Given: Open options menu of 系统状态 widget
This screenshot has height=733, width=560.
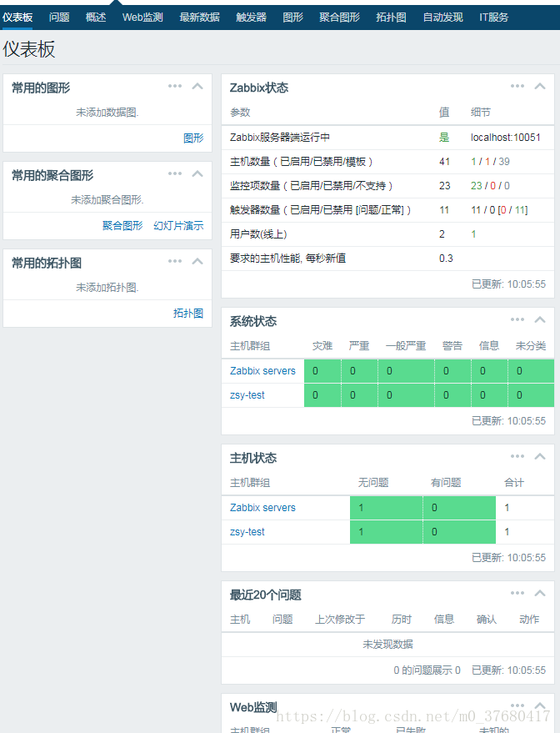Looking at the screenshot, I should point(517,319).
